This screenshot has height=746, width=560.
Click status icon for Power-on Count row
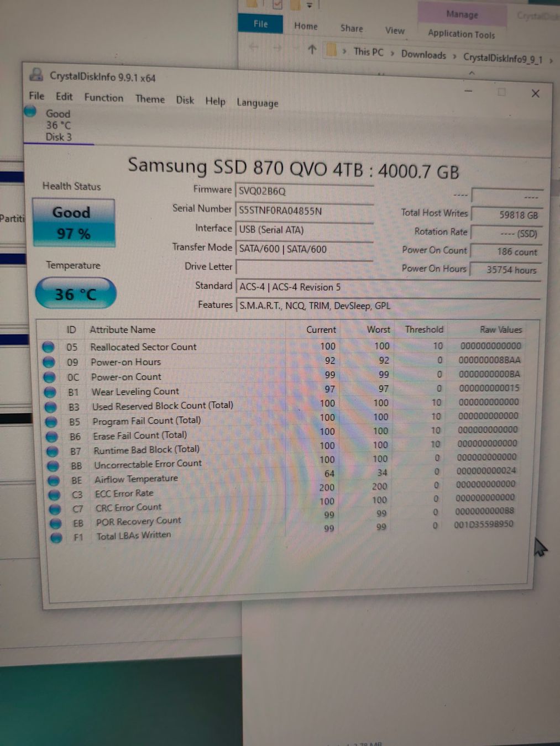49,377
